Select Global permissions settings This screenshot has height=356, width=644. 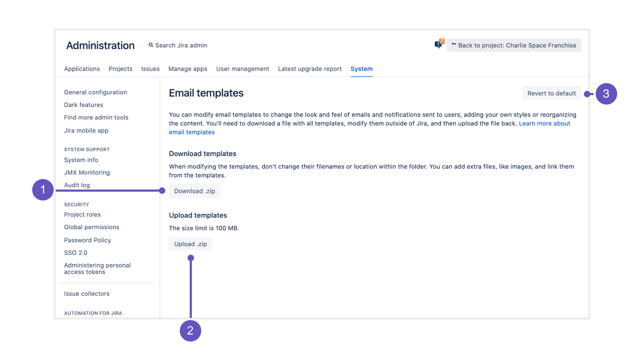pos(92,227)
